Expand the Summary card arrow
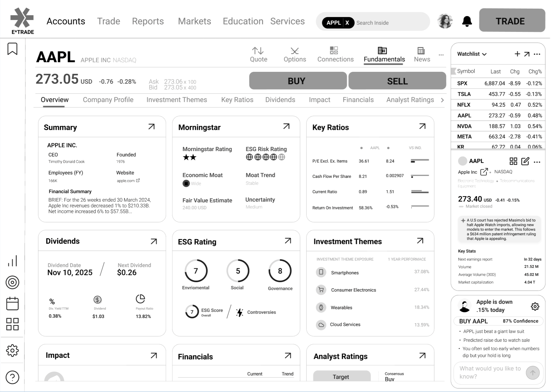 point(151,127)
